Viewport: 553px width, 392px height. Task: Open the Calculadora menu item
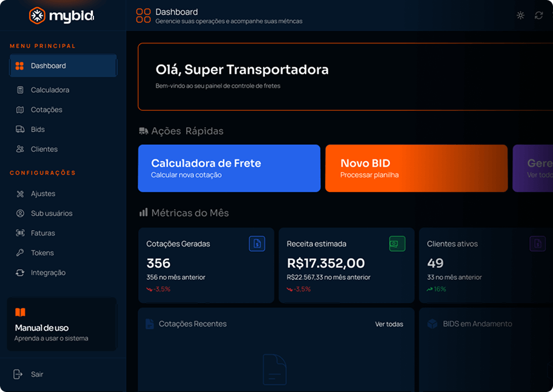coord(50,90)
